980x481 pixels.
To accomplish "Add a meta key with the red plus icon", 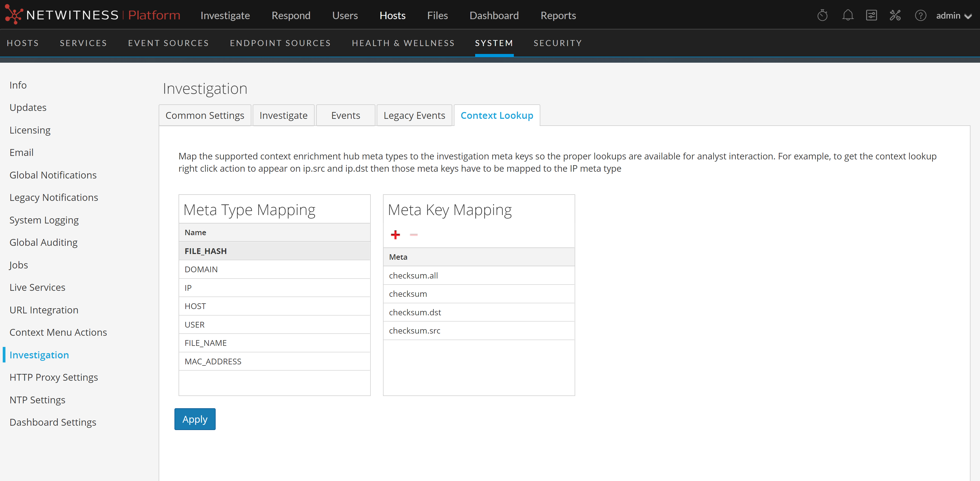I will (x=395, y=235).
